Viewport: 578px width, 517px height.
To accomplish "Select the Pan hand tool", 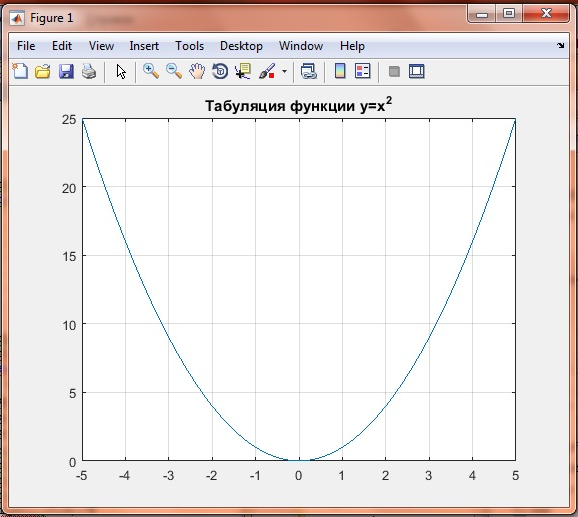I will pos(197,71).
